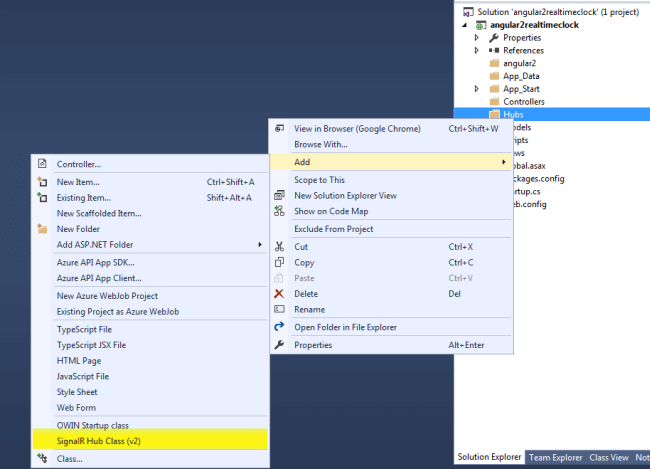The height and width of the screenshot is (469, 650).
Task: Click the Show on Code Map icon
Action: 279,211
